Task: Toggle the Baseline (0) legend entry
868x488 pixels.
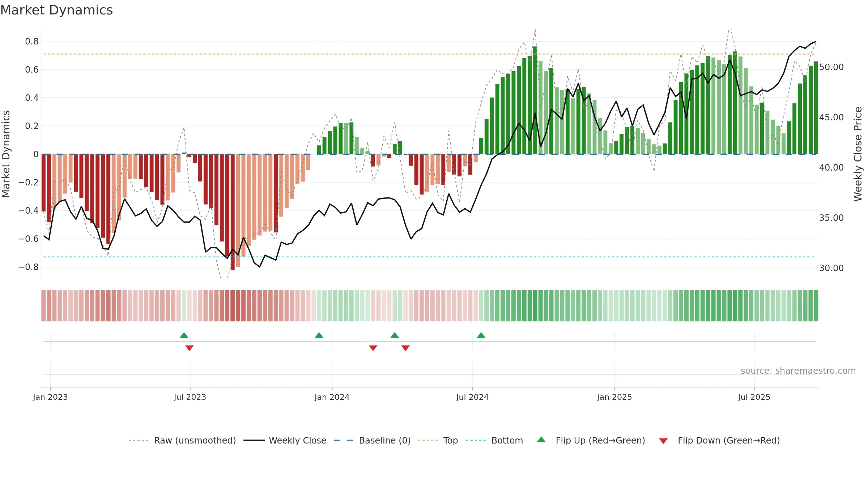Action: tap(372, 440)
